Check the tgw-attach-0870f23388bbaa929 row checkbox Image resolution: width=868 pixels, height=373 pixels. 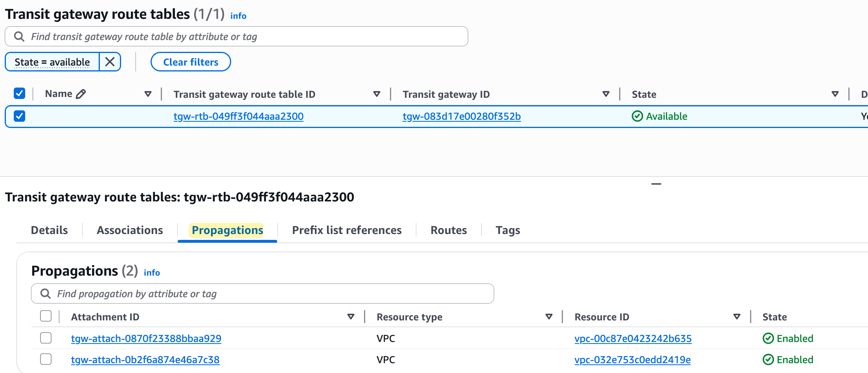(x=46, y=338)
